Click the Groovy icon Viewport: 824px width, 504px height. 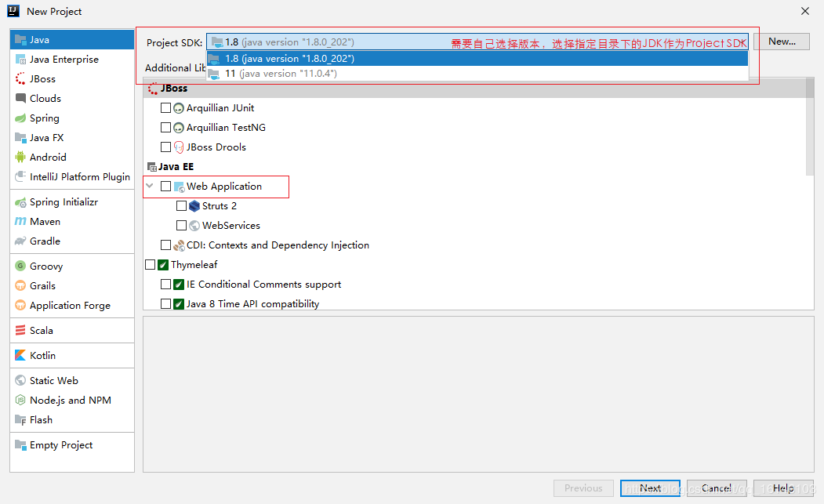[20, 266]
